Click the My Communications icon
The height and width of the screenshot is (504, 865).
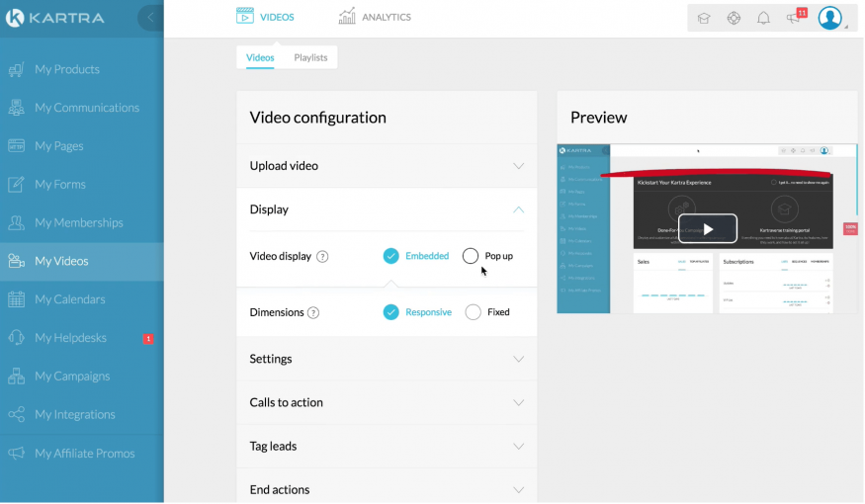[16, 108]
